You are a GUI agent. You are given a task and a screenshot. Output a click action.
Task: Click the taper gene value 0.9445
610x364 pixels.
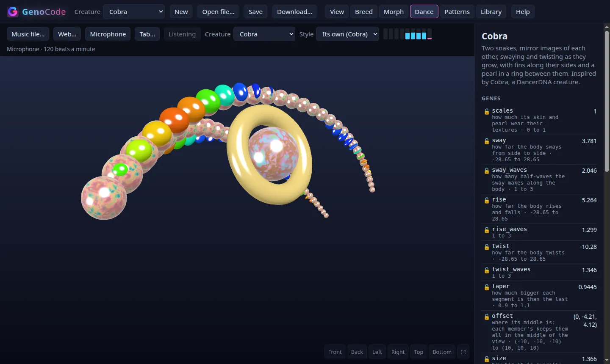[x=588, y=287]
